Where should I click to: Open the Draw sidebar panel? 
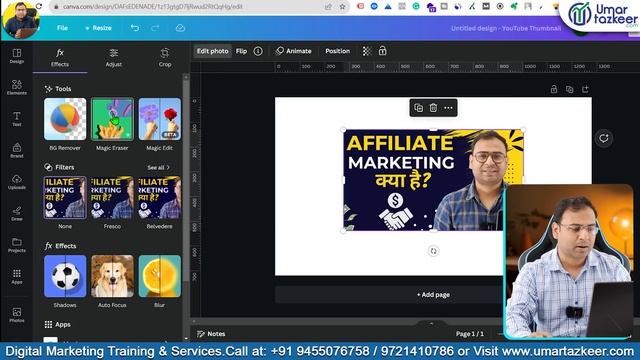[17, 213]
